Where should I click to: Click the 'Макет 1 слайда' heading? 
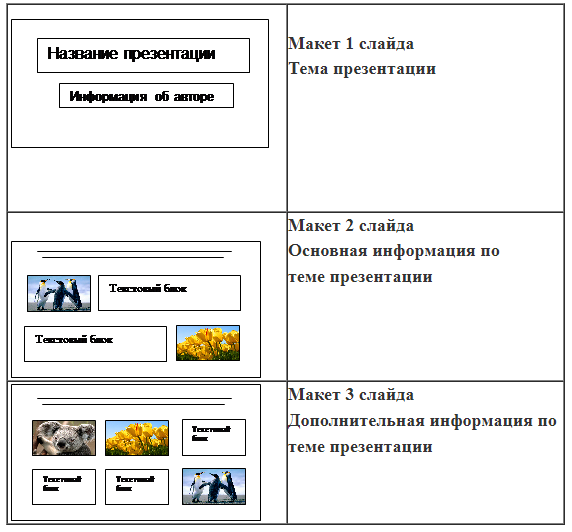point(351,44)
